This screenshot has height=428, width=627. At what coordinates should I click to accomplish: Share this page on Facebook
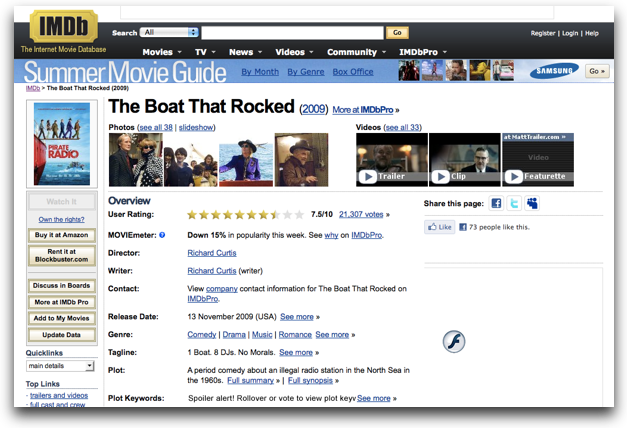click(497, 203)
